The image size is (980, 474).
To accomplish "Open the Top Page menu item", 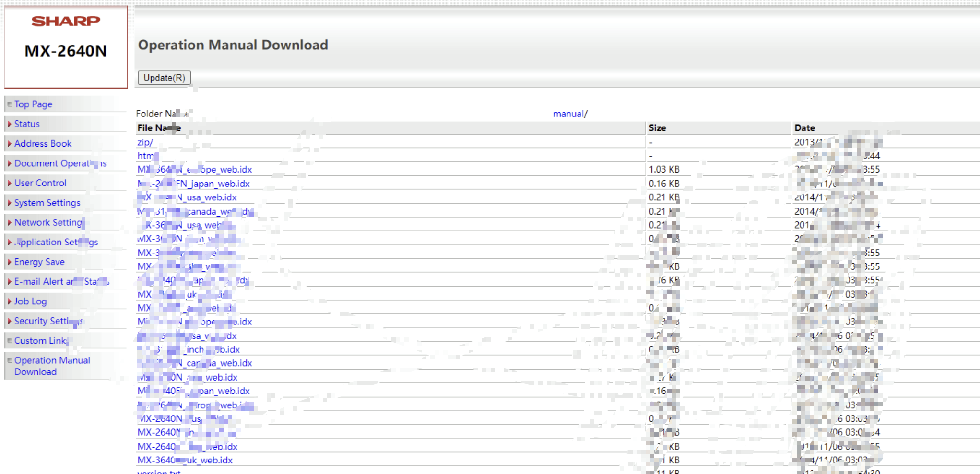I will pyautogui.click(x=33, y=104).
